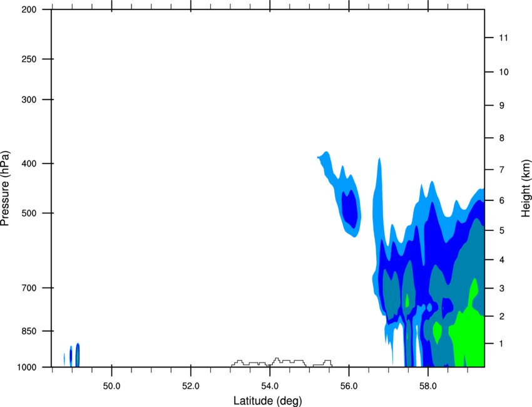Click pressure tick label 200
532x407 pixels.
[29, 9]
